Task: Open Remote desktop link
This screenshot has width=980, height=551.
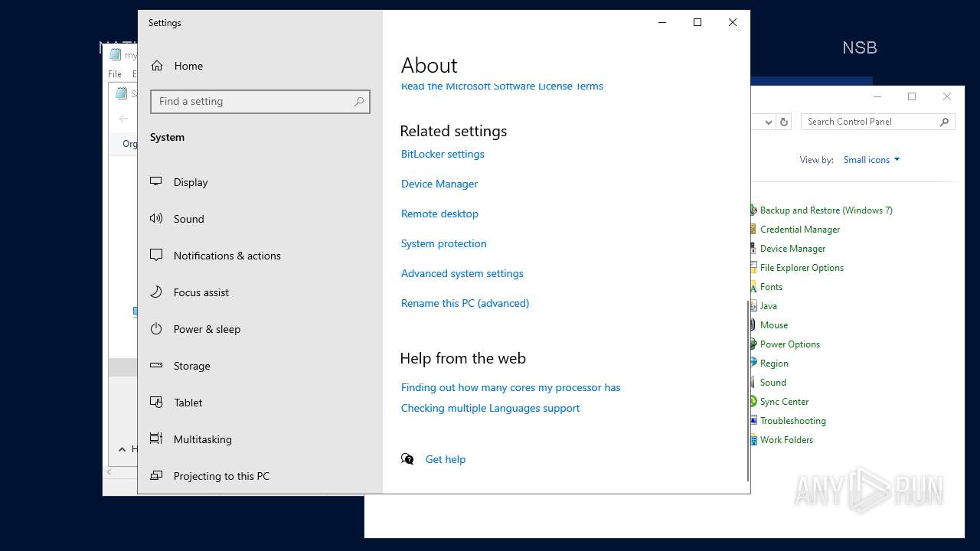Action: pyautogui.click(x=439, y=214)
